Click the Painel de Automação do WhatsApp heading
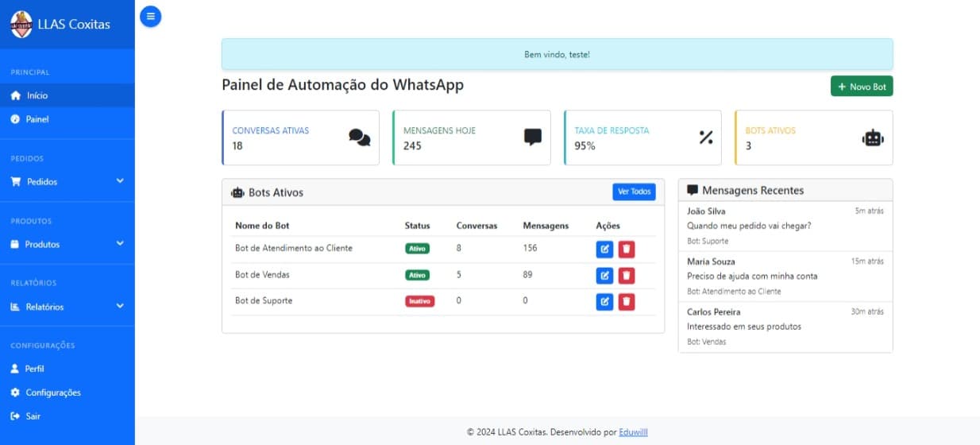980x445 pixels. [x=342, y=85]
